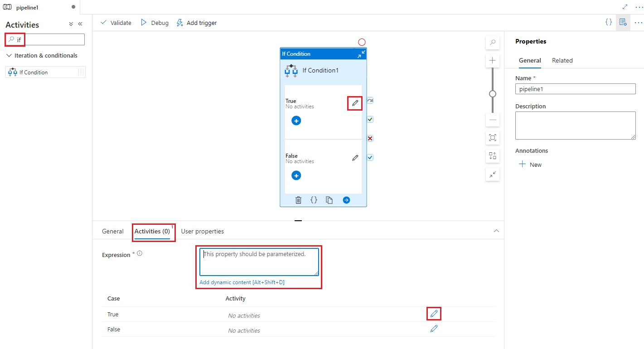
Task: Toggle the blue checkmark beside the False branch
Action: [x=370, y=157]
